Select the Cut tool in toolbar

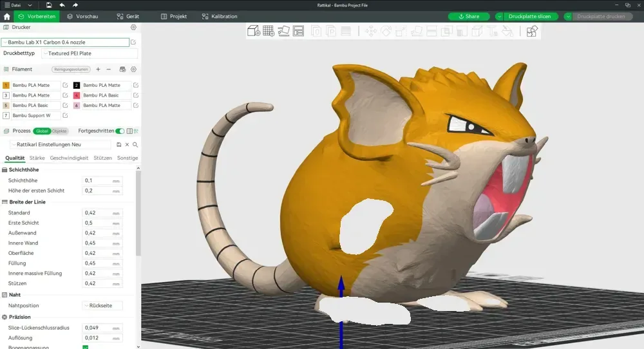click(x=431, y=31)
